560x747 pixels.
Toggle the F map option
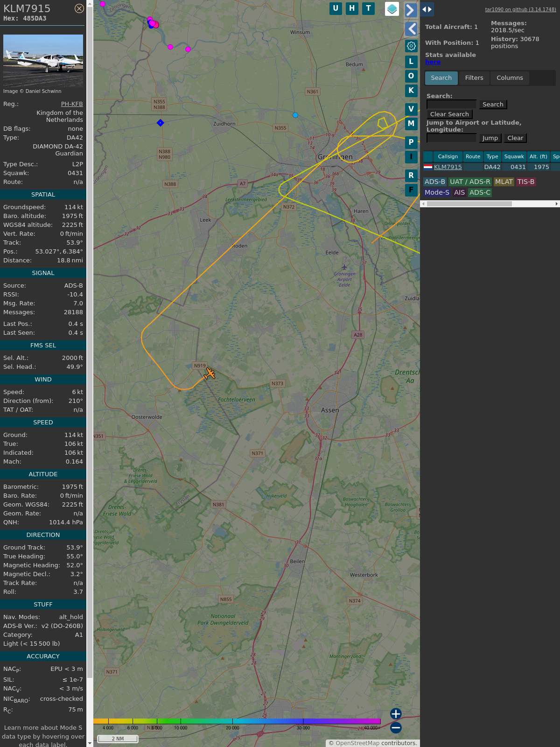pyautogui.click(x=411, y=190)
